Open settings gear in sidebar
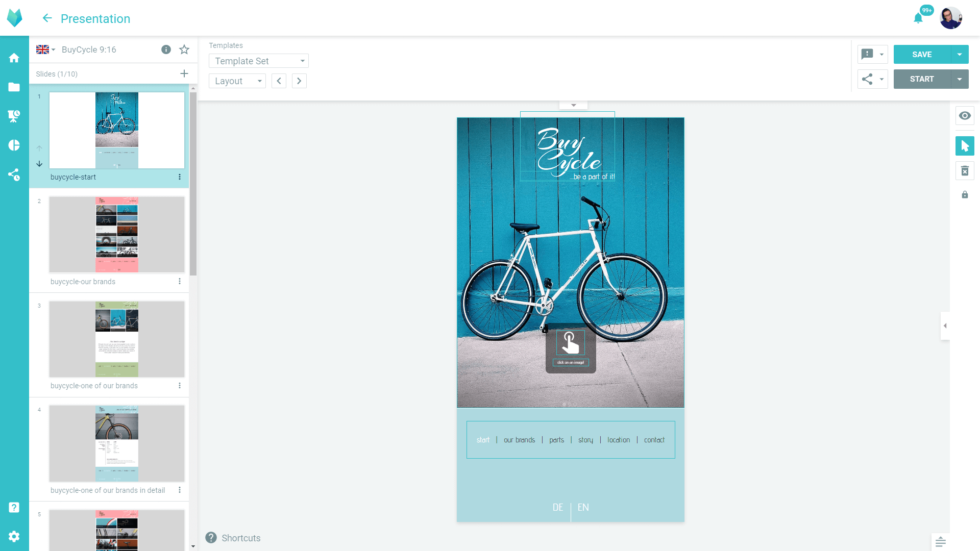The height and width of the screenshot is (551, 980). pyautogui.click(x=14, y=536)
